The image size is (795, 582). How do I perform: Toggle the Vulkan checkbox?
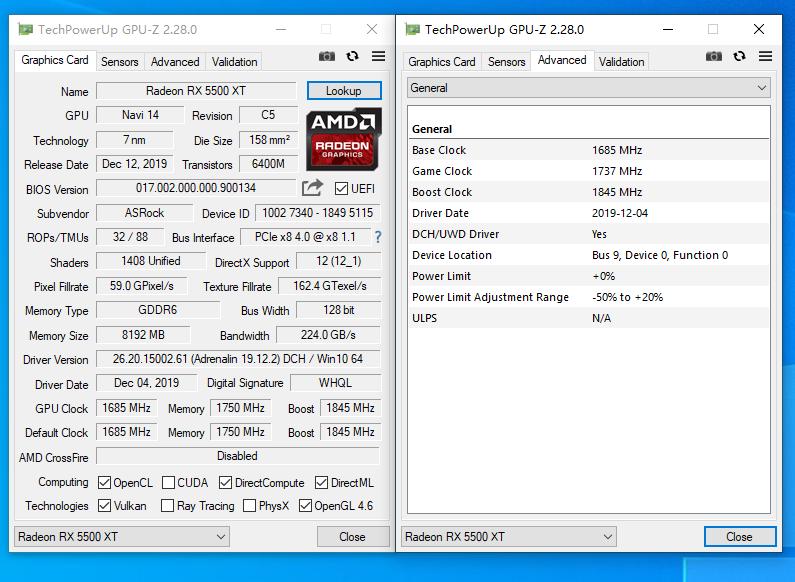click(x=104, y=505)
